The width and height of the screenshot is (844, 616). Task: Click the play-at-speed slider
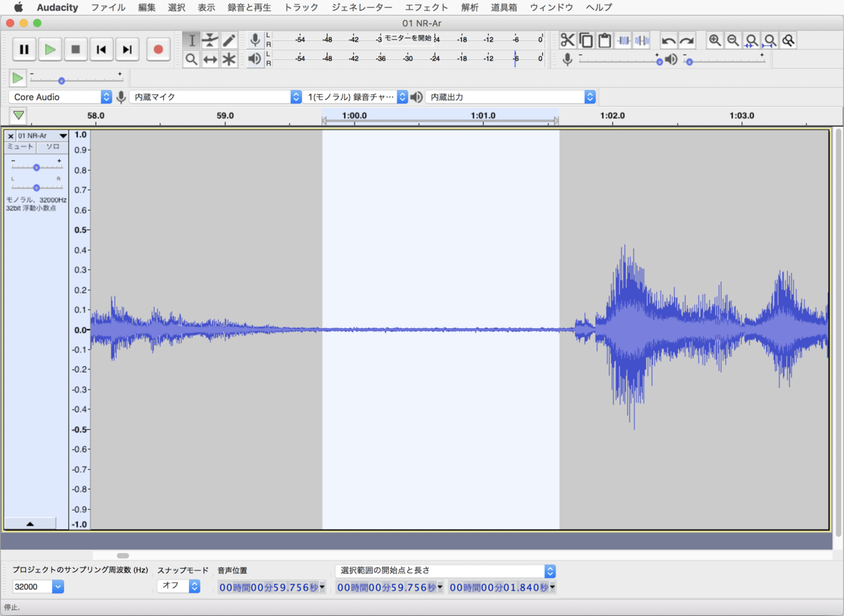coord(76,80)
